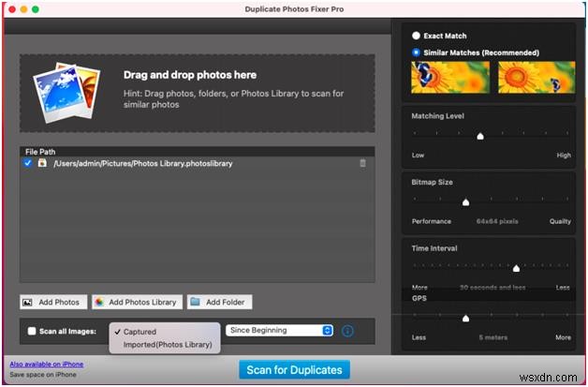Click the Save space on iPhone text
This screenshot has height=387, width=588.
[43, 375]
